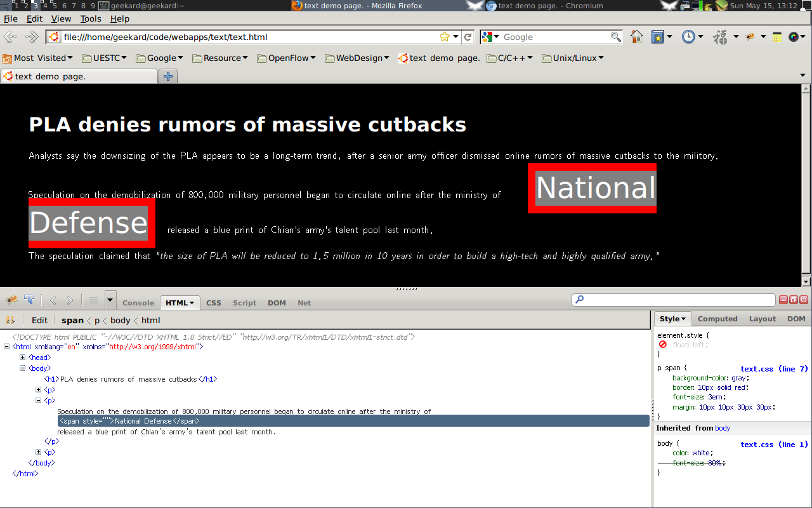Bookmark this page with the star icon

click(445, 37)
